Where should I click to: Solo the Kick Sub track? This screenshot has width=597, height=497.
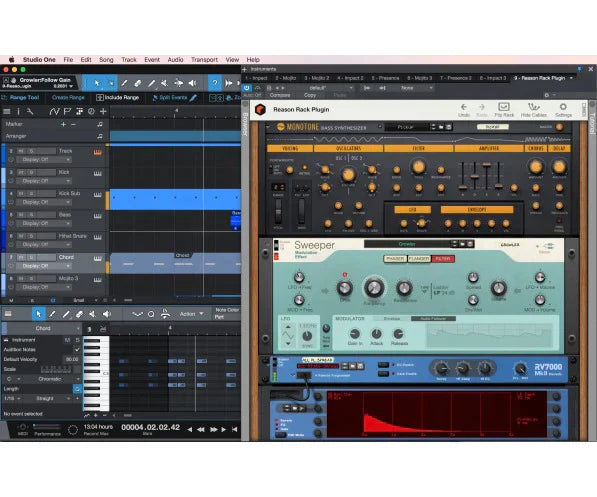(x=32, y=194)
